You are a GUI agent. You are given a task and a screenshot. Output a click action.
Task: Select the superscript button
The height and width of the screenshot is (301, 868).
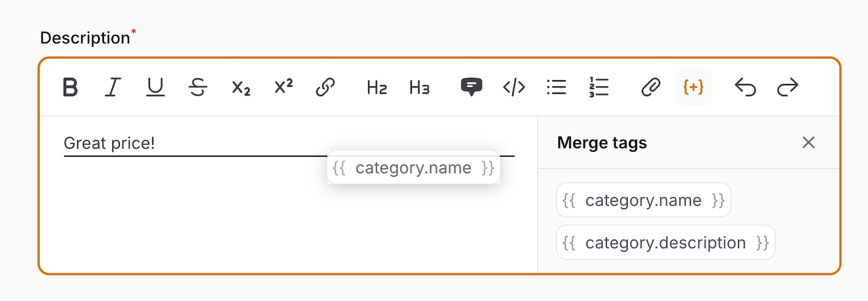point(283,87)
